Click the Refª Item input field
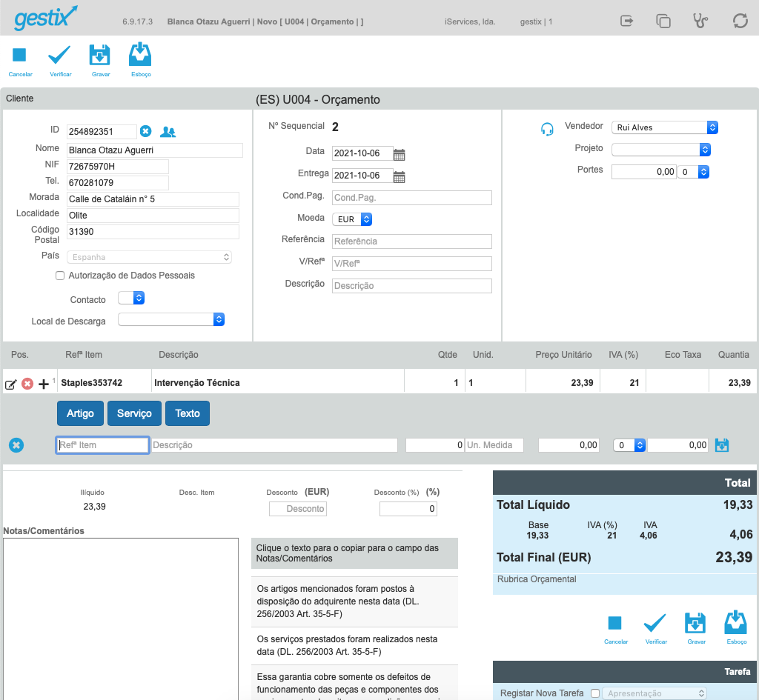The height and width of the screenshot is (700, 759). 102,445
